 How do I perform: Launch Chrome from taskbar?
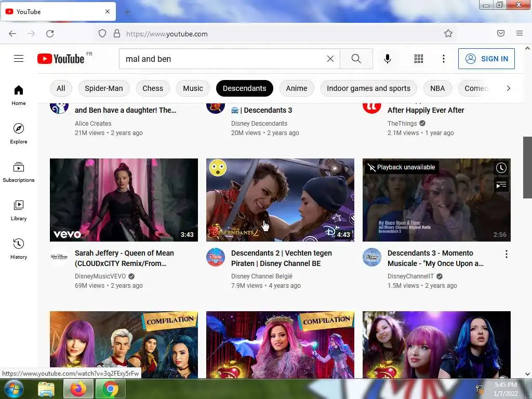[111, 389]
